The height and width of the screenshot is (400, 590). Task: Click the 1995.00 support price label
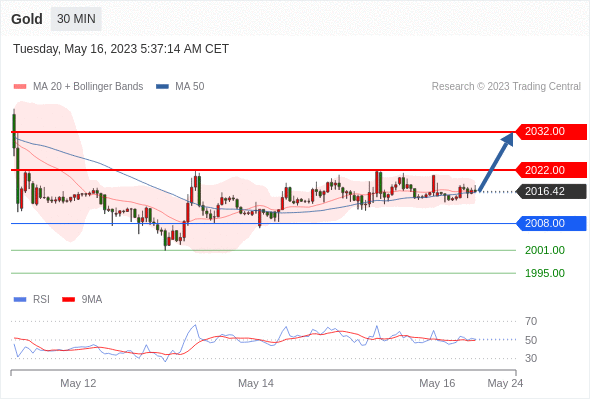(545, 273)
